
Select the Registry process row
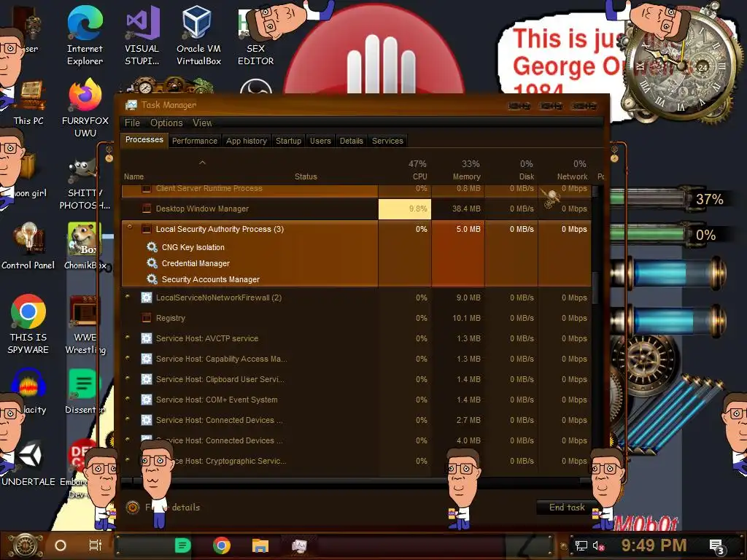click(x=356, y=318)
